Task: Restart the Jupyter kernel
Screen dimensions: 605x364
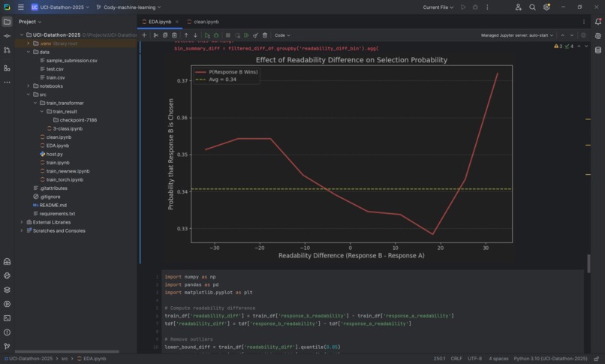Action: tap(237, 35)
